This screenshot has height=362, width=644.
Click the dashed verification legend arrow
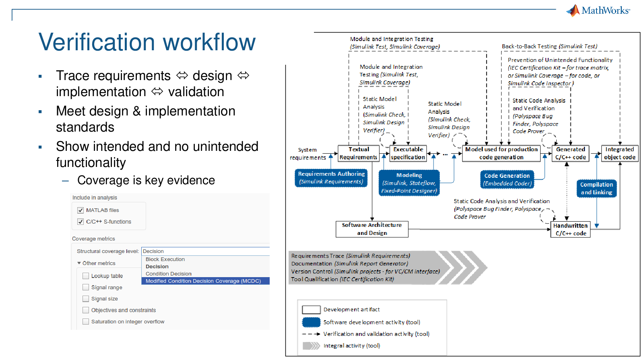pyautogui.click(x=311, y=334)
